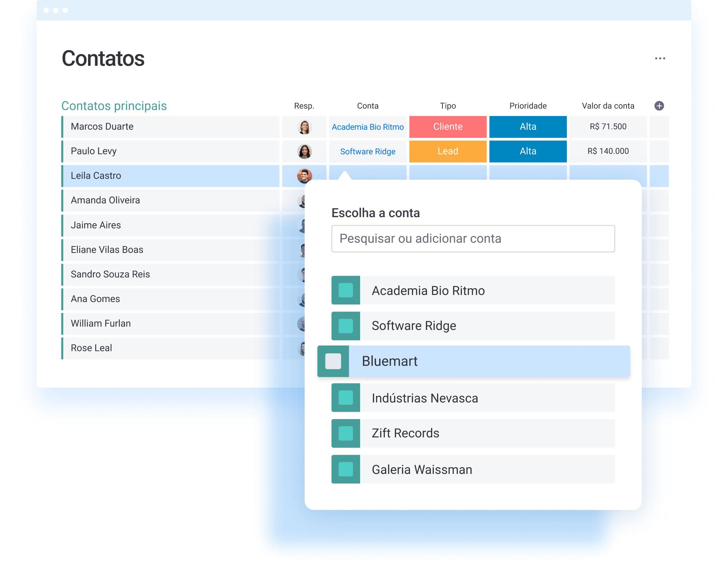Click the Bluemart account option
The image size is (728, 580).
tap(472, 361)
